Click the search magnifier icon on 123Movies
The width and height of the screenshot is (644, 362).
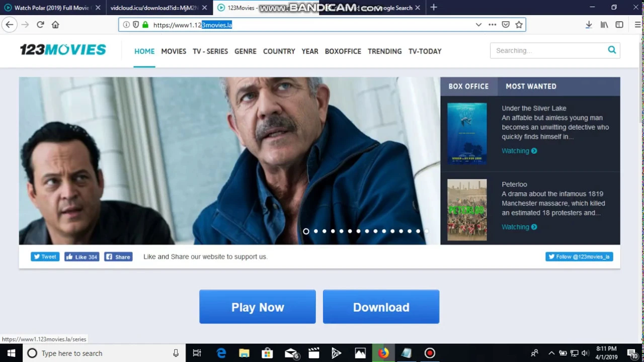[x=612, y=50]
